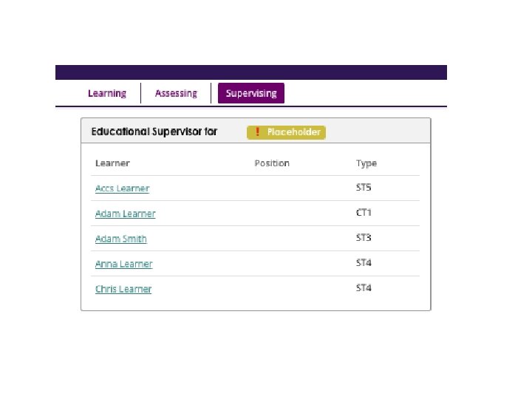Click the ST4 type in Chris Learner row
This screenshot has width=532, height=399.
pos(364,287)
